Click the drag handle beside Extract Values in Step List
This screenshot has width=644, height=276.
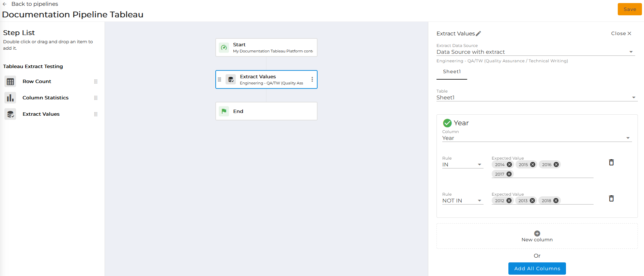point(96,114)
